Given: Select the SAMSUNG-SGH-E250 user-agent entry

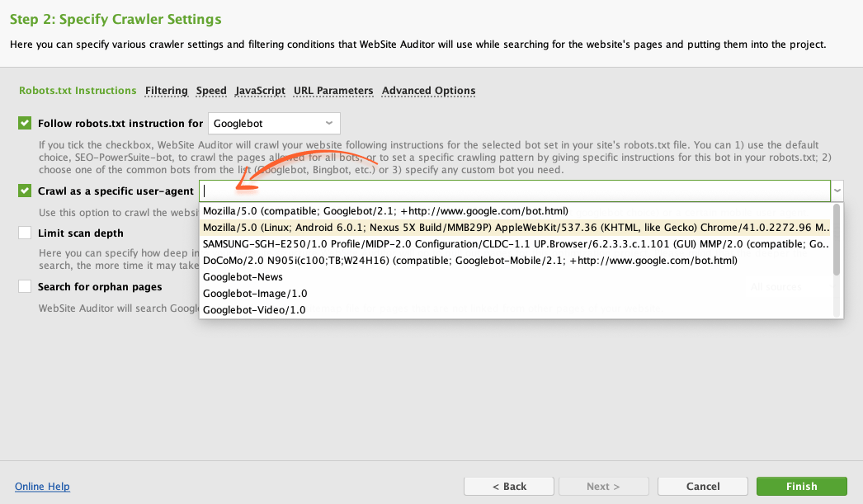Looking at the screenshot, I should (x=515, y=244).
